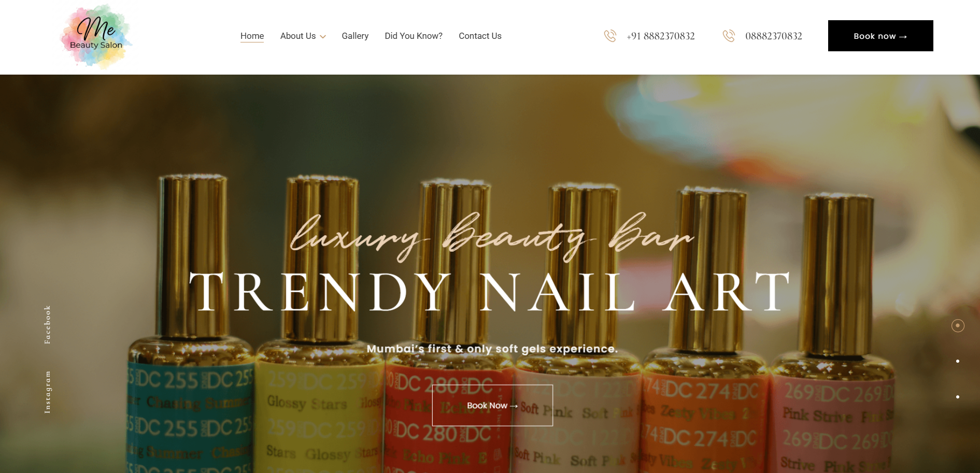This screenshot has width=980, height=473.
Task: Expand the About Us dropdown chevron
Action: tap(323, 37)
